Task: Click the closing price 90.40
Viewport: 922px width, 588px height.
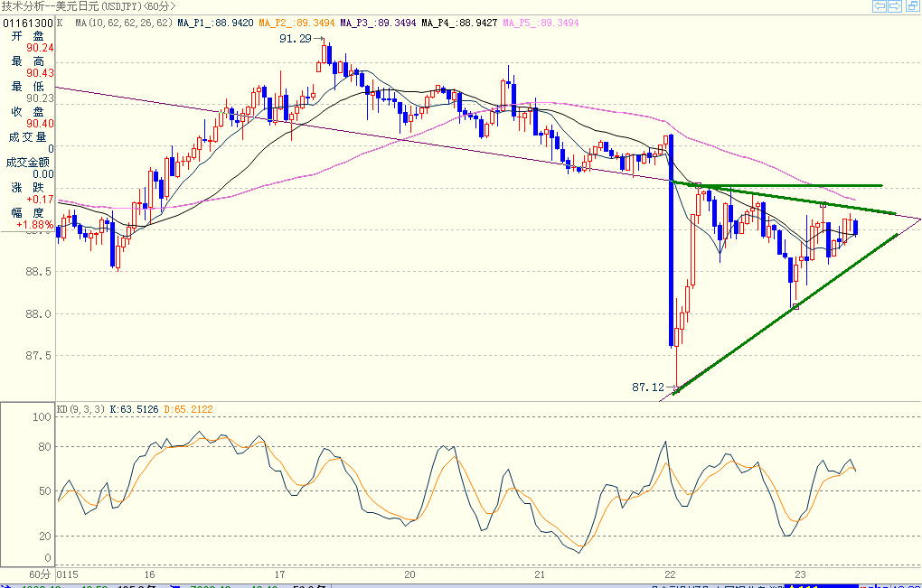Action: point(40,124)
